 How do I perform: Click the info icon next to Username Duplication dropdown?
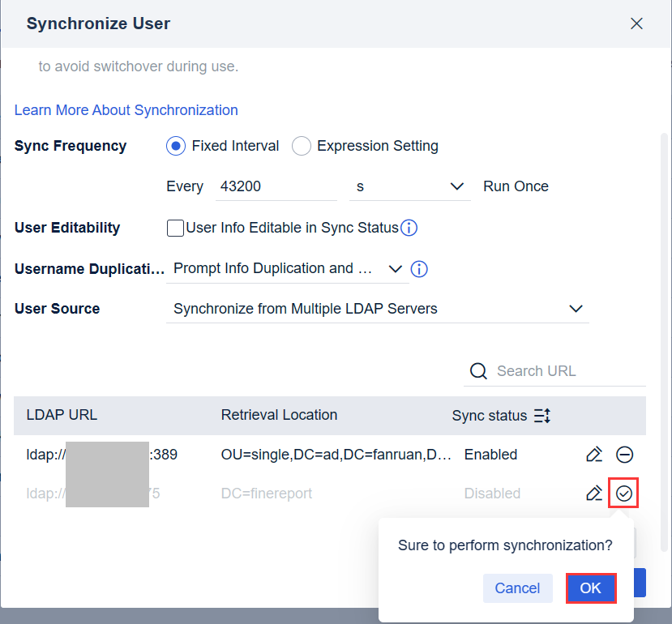(x=419, y=268)
